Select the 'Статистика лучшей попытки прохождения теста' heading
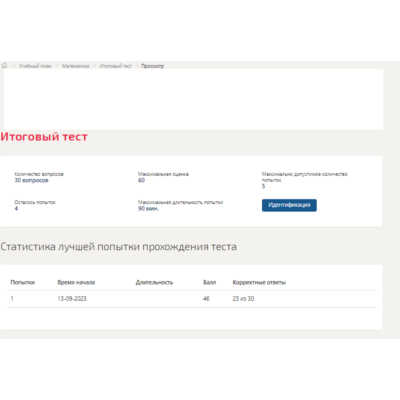 click(119, 247)
